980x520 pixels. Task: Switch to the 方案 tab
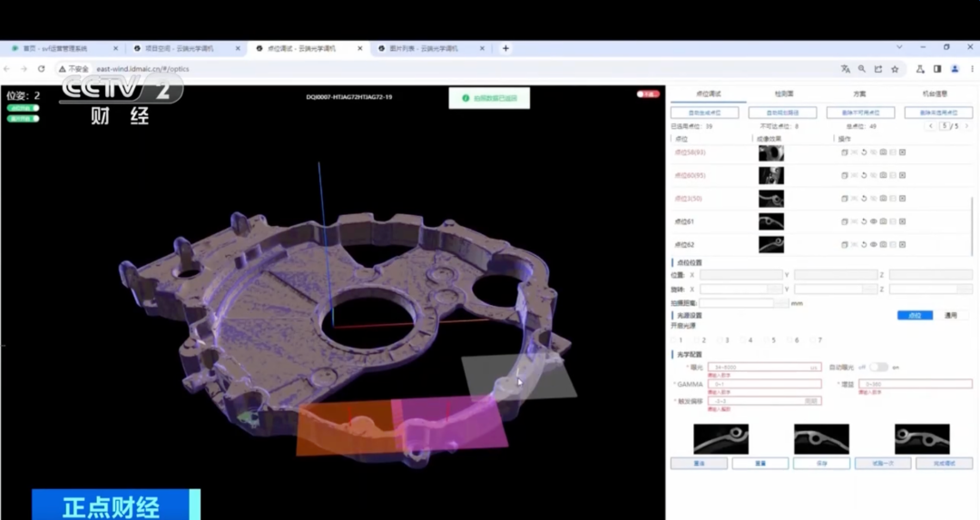(858, 93)
